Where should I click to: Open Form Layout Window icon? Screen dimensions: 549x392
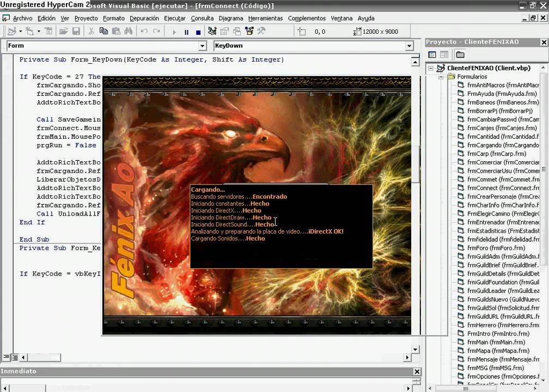tap(237, 32)
